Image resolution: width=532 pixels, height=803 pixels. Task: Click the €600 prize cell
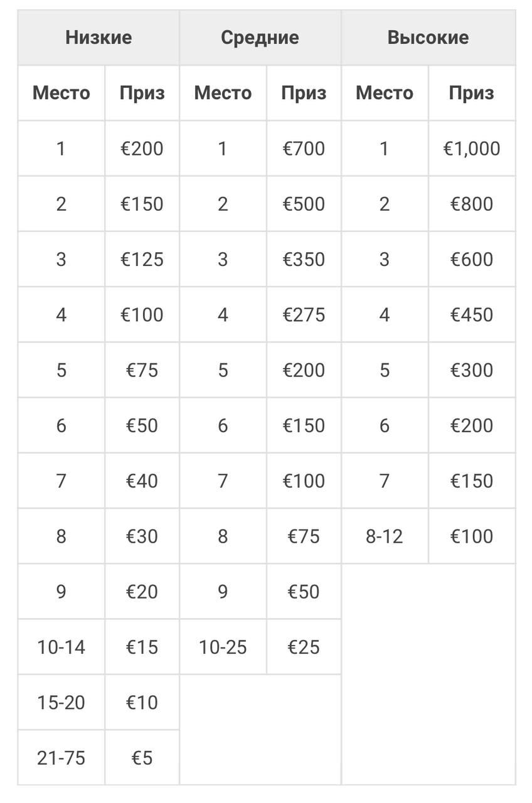[472, 259]
